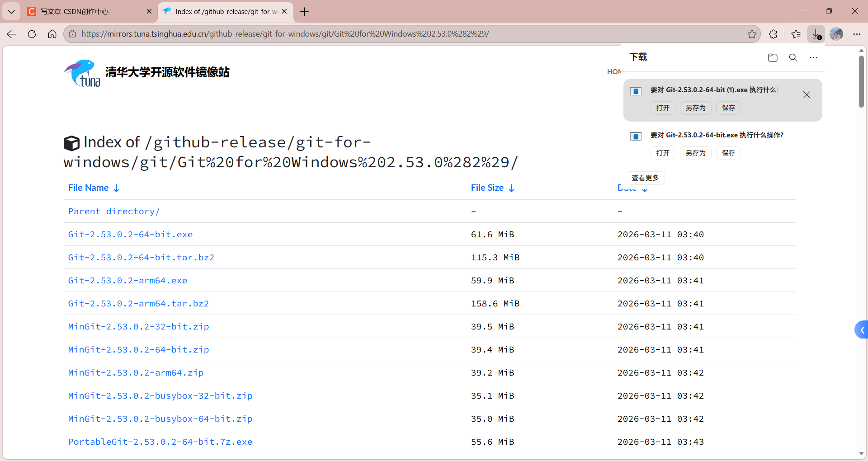
Task: Expand the Copilot sidebar chevron
Action: pyautogui.click(x=862, y=329)
